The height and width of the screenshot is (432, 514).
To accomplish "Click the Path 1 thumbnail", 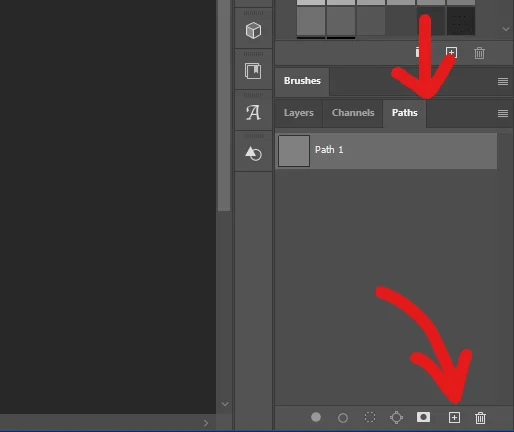I will click(294, 151).
